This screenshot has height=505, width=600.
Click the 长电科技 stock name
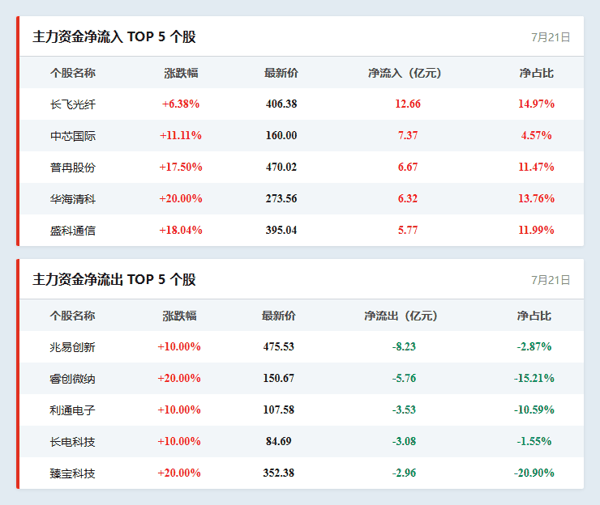72,442
